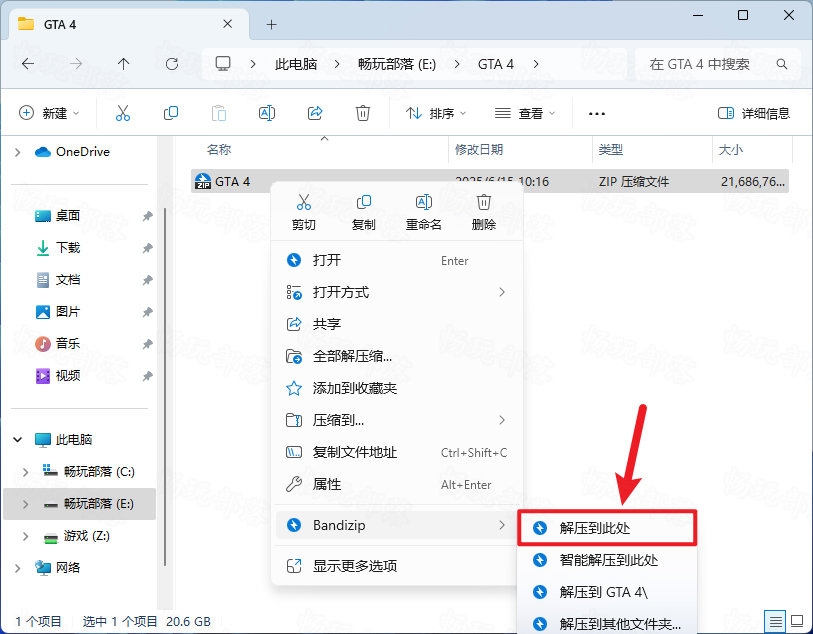The image size is (813, 634).
Task: Go back with the left arrow
Action: click(x=28, y=64)
